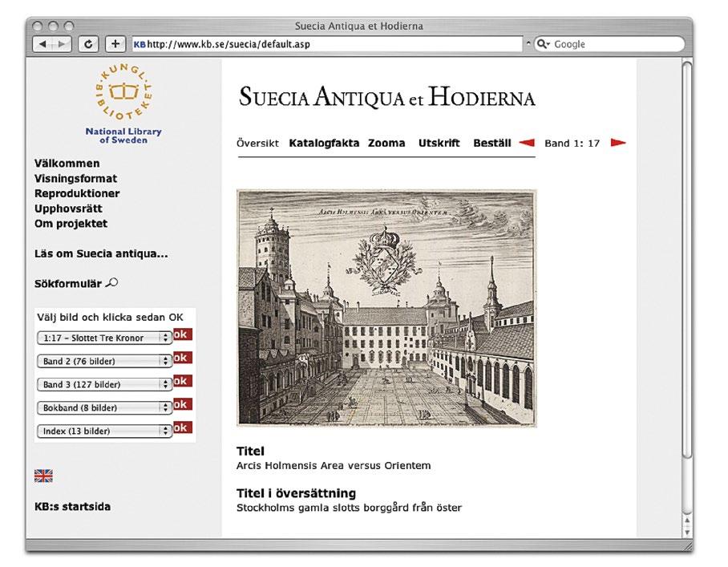
Task: Click the Band 1: 17 text
Action: pyautogui.click(x=572, y=143)
